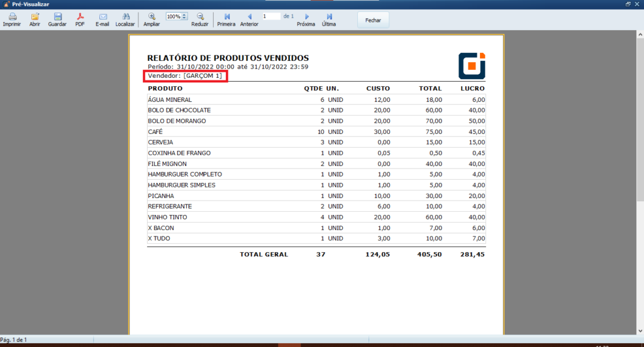Send report by E-mail
The image size is (644, 347).
(103, 18)
